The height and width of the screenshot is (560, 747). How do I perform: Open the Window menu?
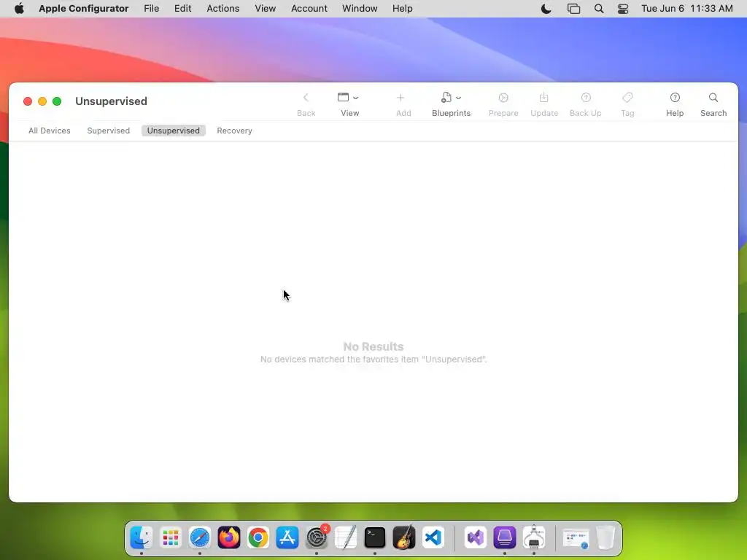tap(360, 9)
